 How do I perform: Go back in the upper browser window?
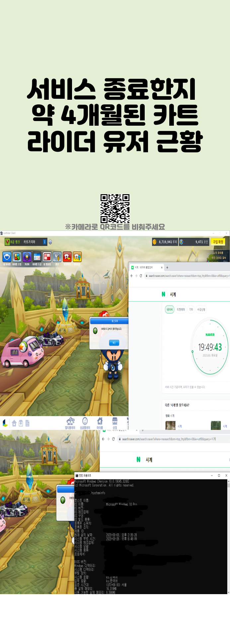tap(131, 276)
